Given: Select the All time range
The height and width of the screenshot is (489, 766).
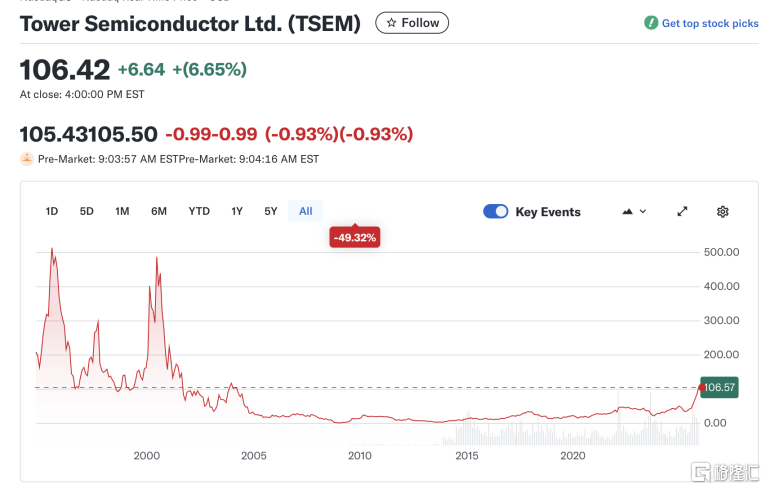Looking at the screenshot, I should [x=306, y=211].
